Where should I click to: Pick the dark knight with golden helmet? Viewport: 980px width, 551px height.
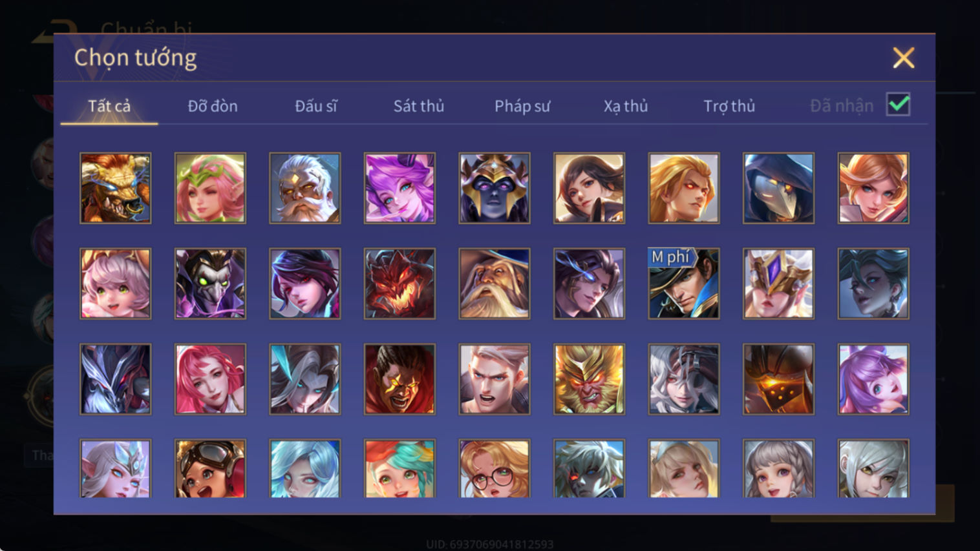coord(494,188)
